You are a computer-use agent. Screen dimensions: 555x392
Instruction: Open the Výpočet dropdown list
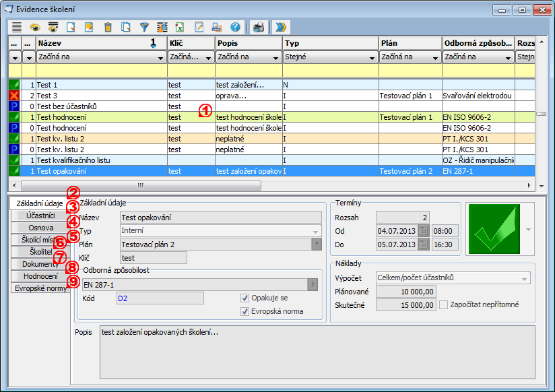525,277
